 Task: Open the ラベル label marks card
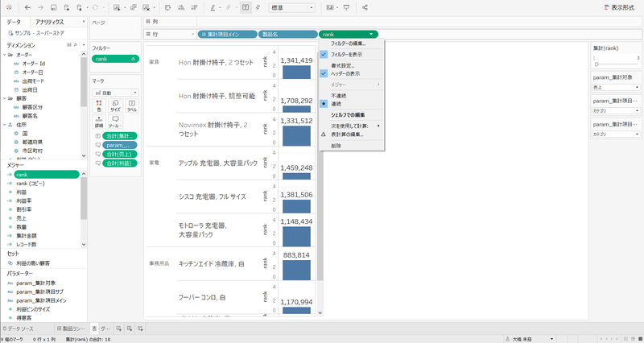(x=131, y=105)
